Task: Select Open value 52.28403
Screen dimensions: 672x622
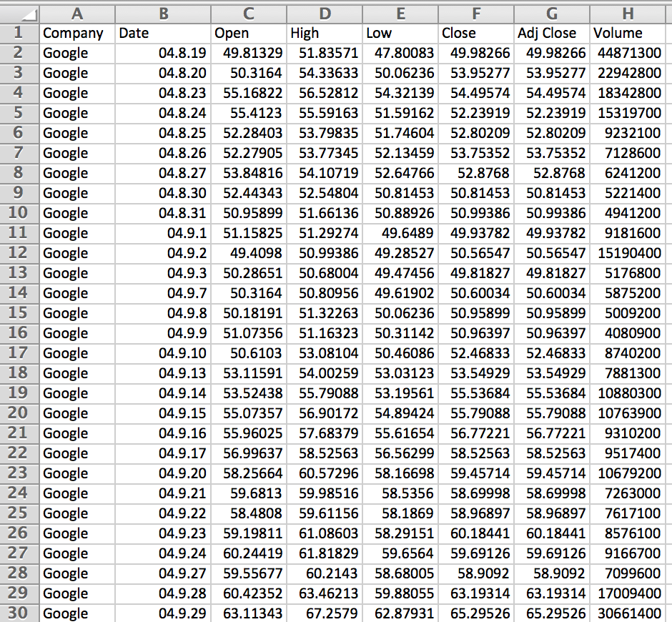Action: click(x=249, y=133)
